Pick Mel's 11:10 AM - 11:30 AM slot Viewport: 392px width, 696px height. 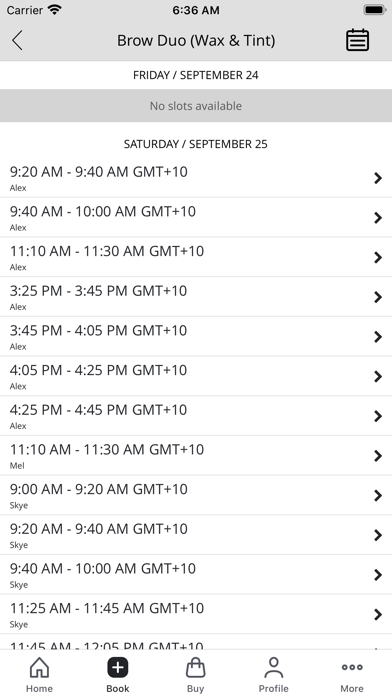(196, 456)
